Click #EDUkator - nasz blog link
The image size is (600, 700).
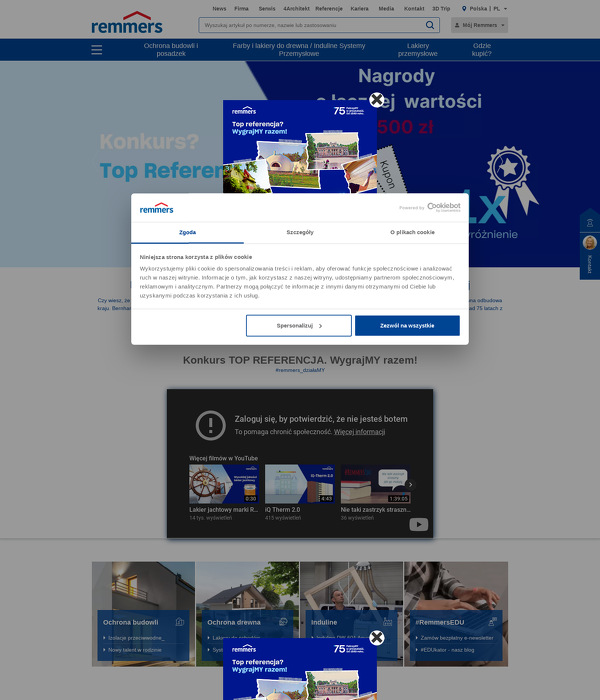pos(447,650)
